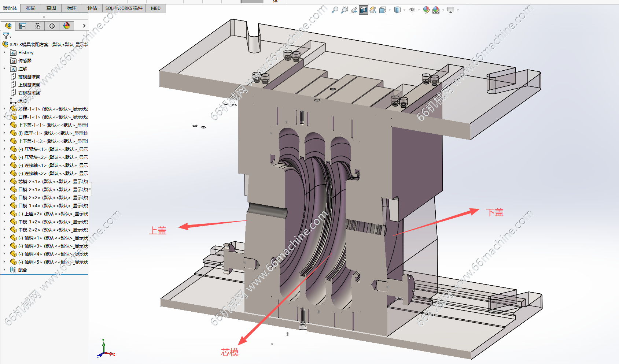The width and height of the screenshot is (619, 364).
Task: Open the Dynamic Annotation Views icon
Action: click(x=373, y=10)
